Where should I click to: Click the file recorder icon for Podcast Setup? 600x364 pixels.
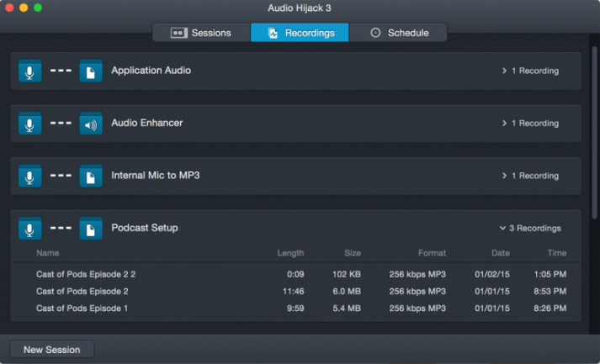pos(90,229)
